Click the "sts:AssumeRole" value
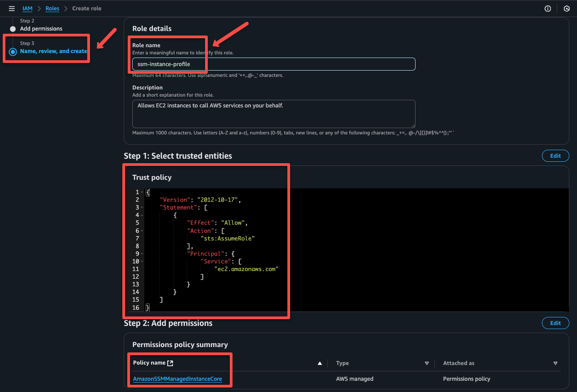The width and height of the screenshot is (577, 392). point(228,238)
